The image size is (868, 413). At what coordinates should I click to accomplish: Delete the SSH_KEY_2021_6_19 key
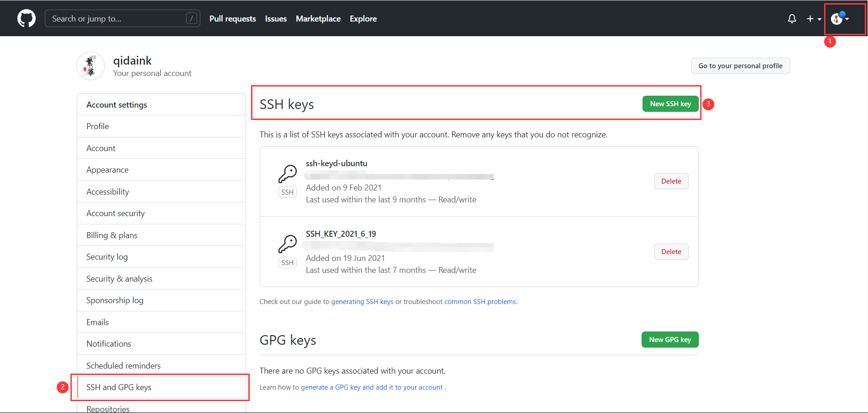click(671, 252)
